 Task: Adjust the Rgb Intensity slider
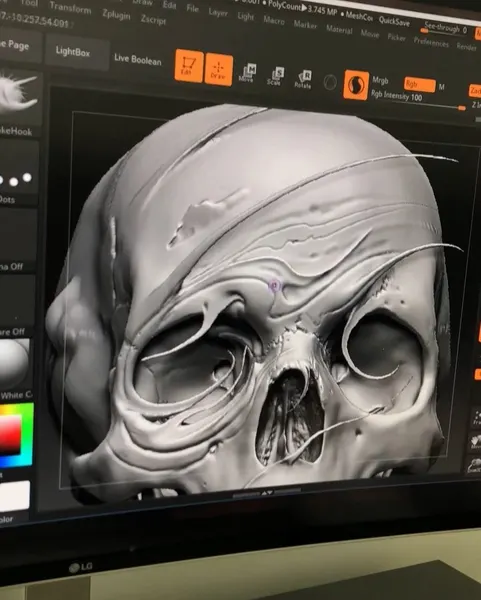click(x=418, y=101)
